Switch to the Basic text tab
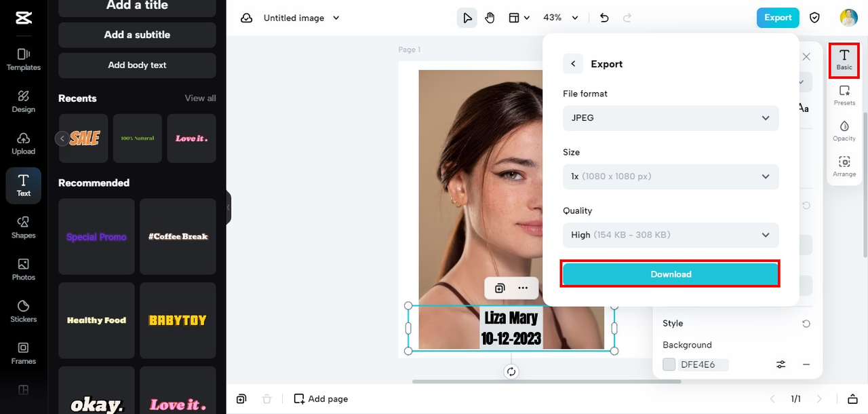This screenshot has width=868, height=414. [x=844, y=60]
